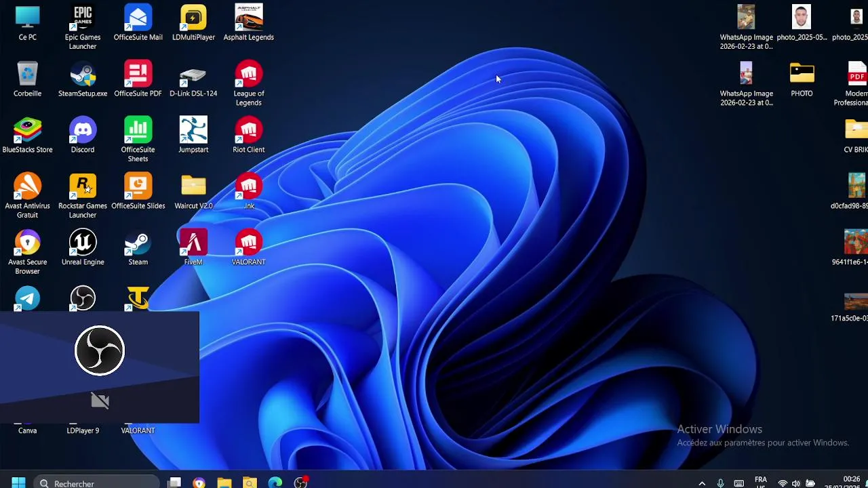868x488 pixels.
Task: Open FRA language input switcher
Action: coord(761,483)
